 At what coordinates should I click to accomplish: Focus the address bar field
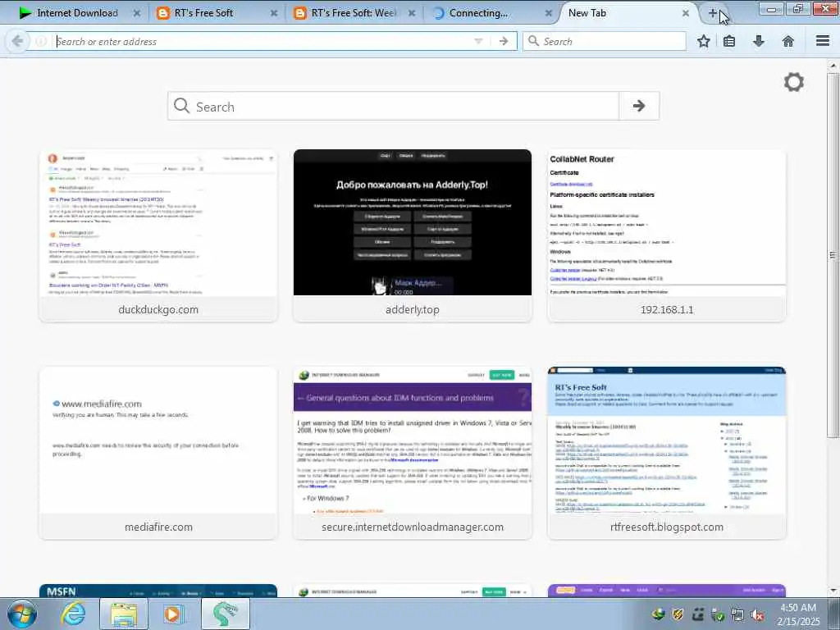coord(262,41)
